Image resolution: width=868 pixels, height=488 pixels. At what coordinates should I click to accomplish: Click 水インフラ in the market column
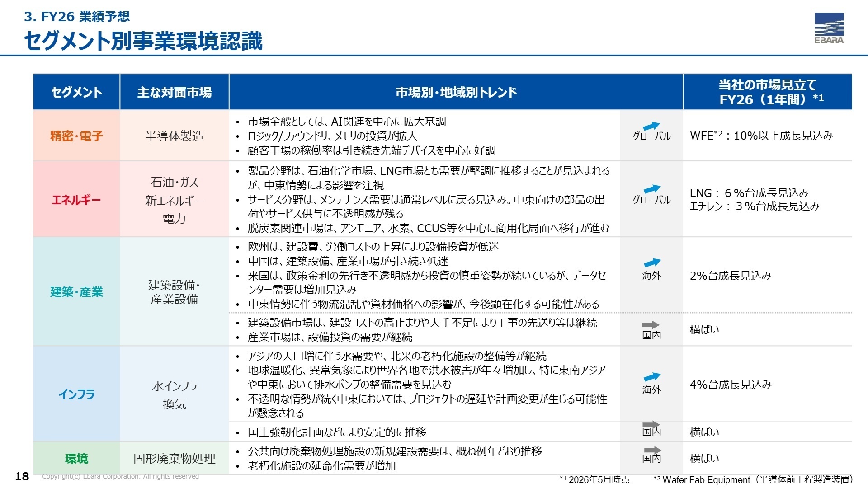click(x=175, y=386)
